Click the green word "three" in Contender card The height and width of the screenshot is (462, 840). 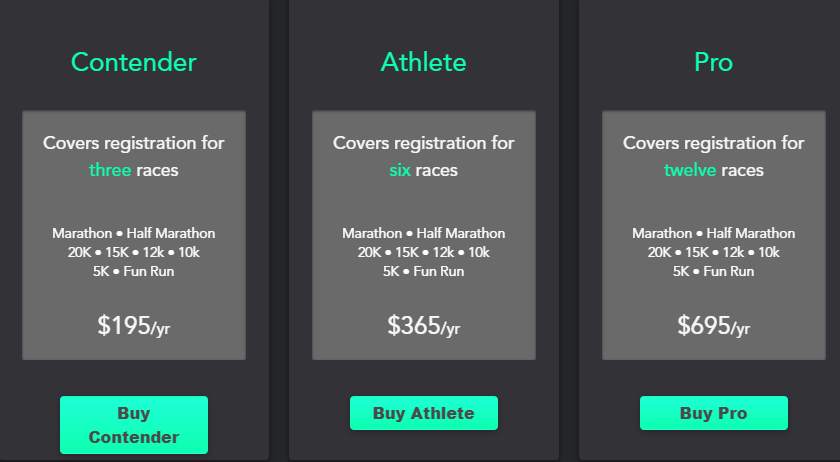coord(110,170)
